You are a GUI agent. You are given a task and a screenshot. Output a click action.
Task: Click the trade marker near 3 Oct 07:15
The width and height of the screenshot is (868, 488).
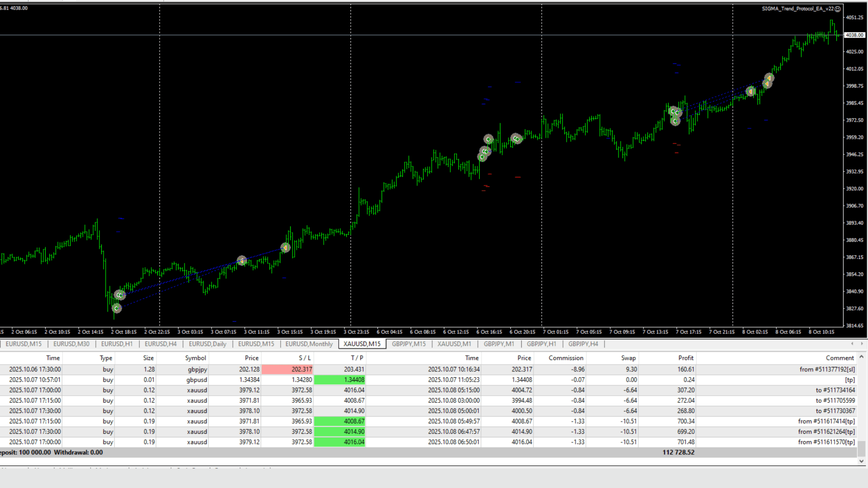242,261
